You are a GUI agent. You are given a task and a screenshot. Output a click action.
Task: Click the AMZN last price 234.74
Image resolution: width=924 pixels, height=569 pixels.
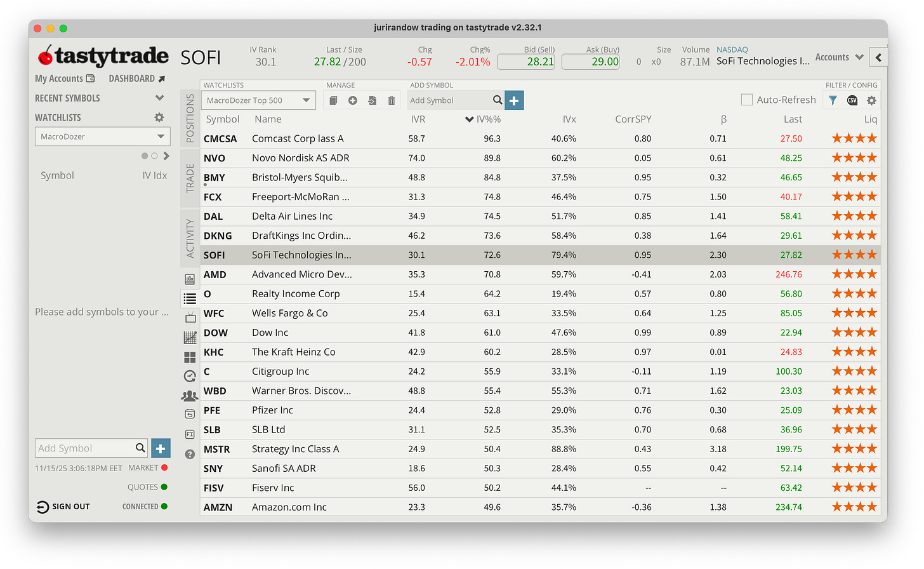click(789, 507)
